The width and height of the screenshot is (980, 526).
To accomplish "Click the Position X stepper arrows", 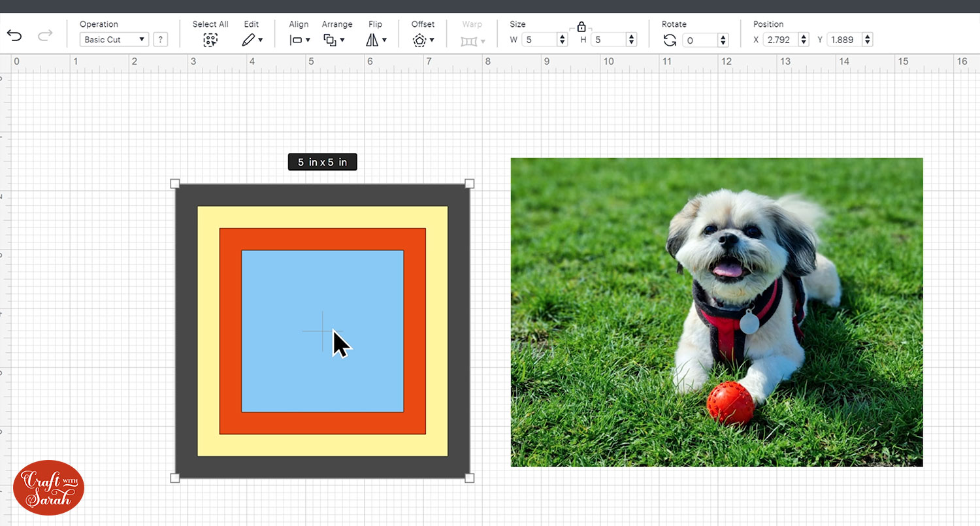I will 804,39.
